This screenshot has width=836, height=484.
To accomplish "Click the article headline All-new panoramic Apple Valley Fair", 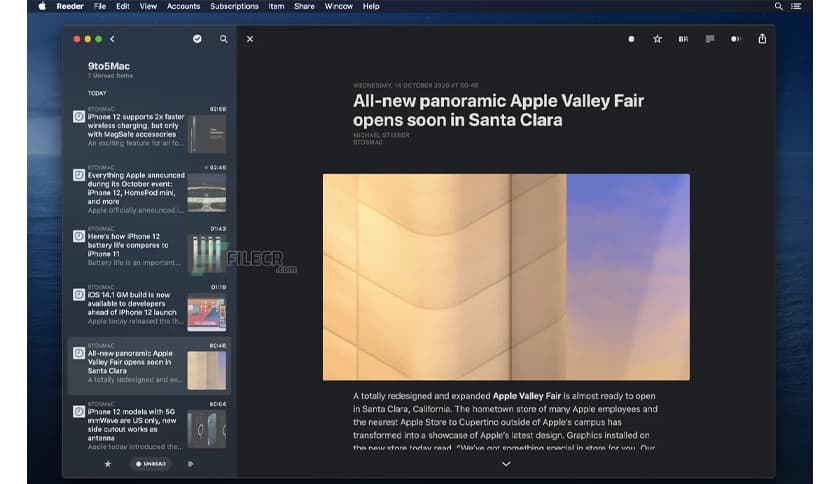I will 498,110.
